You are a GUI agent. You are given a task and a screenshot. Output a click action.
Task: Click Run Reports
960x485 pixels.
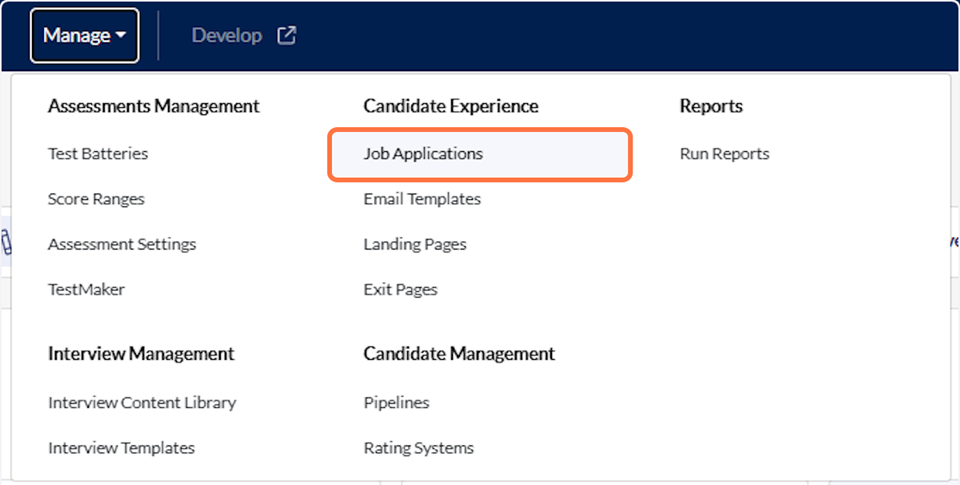click(724, 154)
